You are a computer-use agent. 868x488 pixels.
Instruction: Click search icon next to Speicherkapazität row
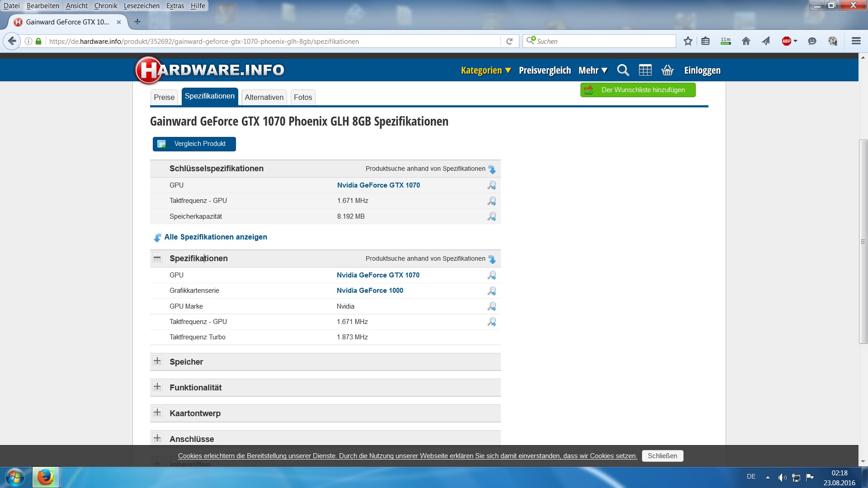491,216
